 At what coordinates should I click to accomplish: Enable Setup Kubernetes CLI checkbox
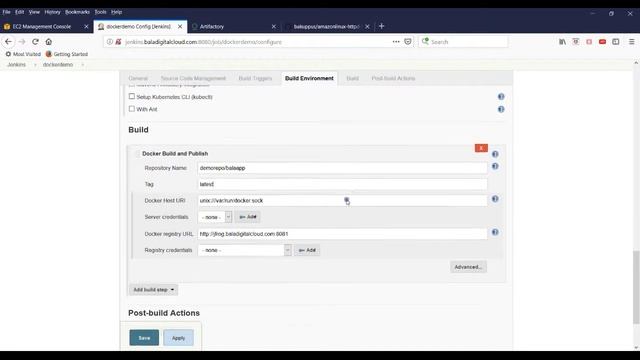click(x=131, y=96)
